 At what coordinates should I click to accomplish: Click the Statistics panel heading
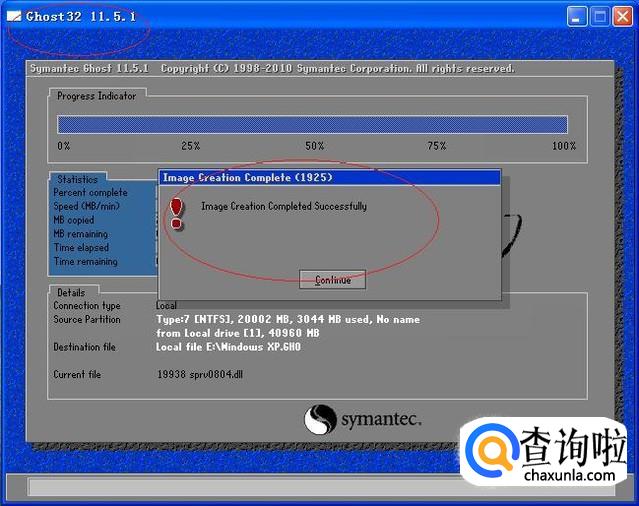coord(77,179)
